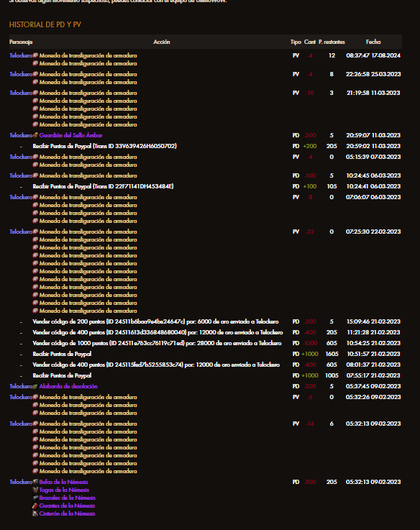Click the Brazales de la Némesis icon
This screenshot has height=530, width=420.
tap(35, 498)
